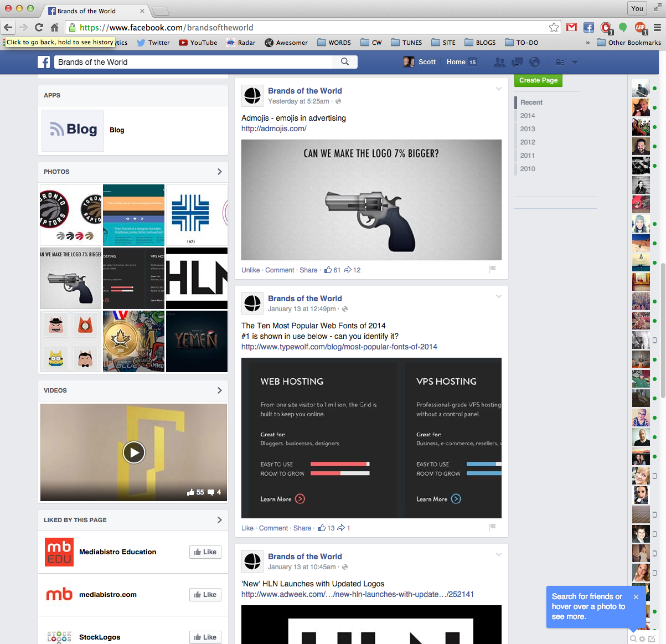Click the chat compose icon in sidebar

(652, 638)
